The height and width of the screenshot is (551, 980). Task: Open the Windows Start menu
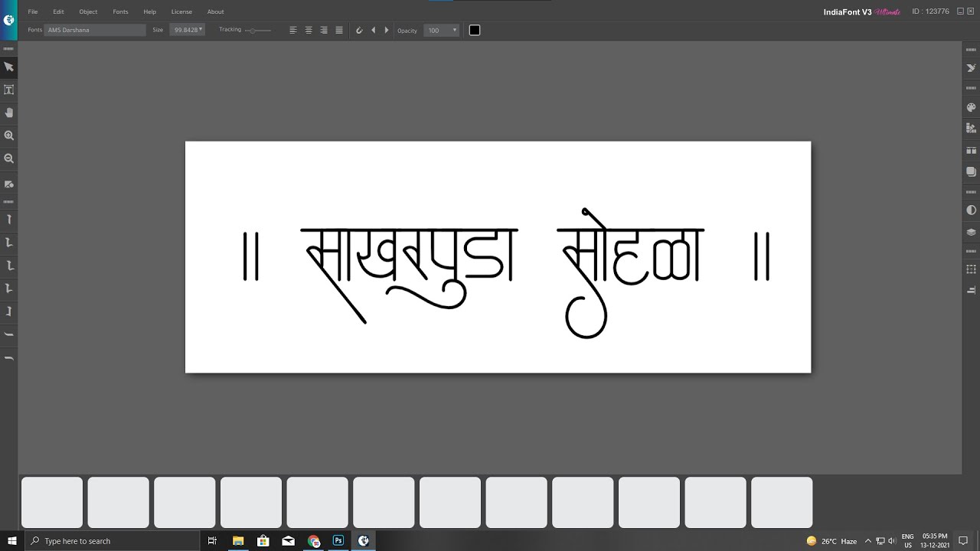12,541
